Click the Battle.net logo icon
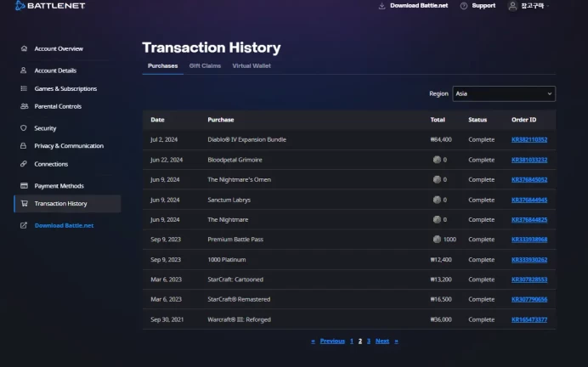 coord(20,6)
